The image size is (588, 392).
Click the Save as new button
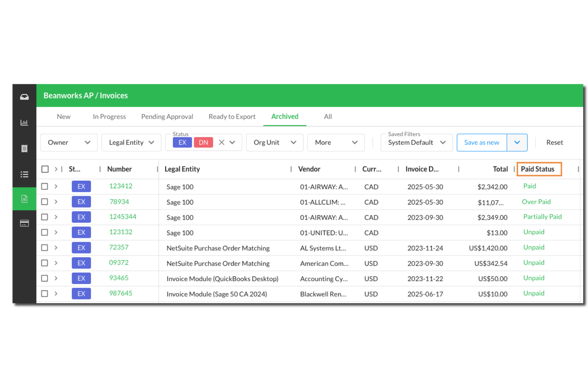(x=482, y=142)
